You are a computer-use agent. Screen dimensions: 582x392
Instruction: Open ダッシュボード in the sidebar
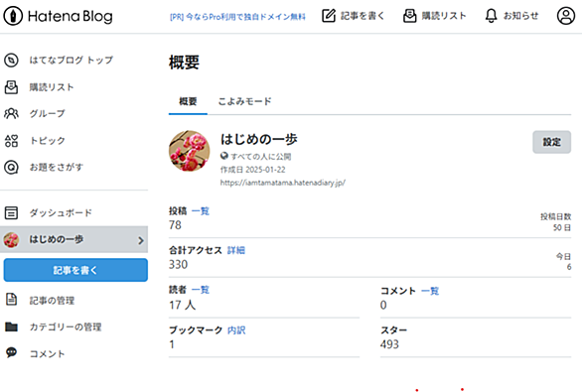(x=61, y=213)
